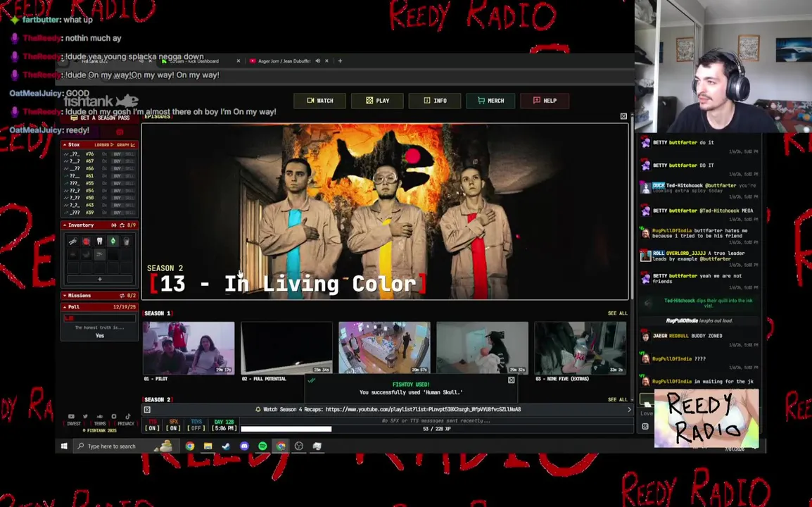
Task: Open Fishtank TikTok social link
Action: [128, 416]
